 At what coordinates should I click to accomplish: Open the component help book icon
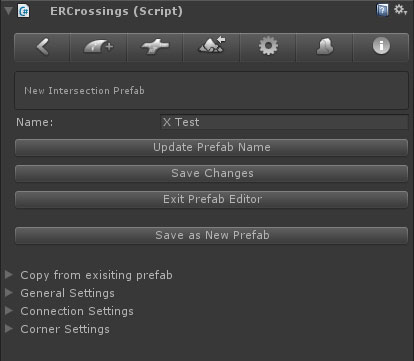tap(382, 10)
